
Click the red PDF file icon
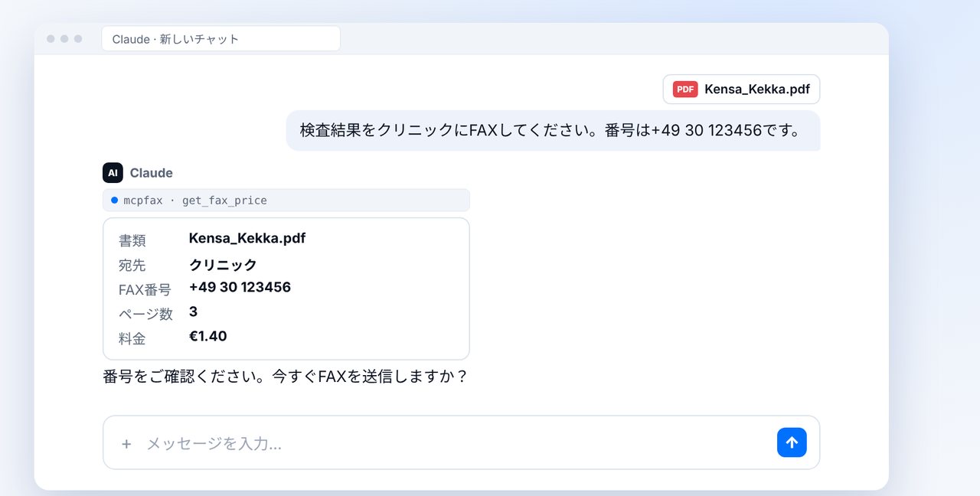(x=685, y=90)
